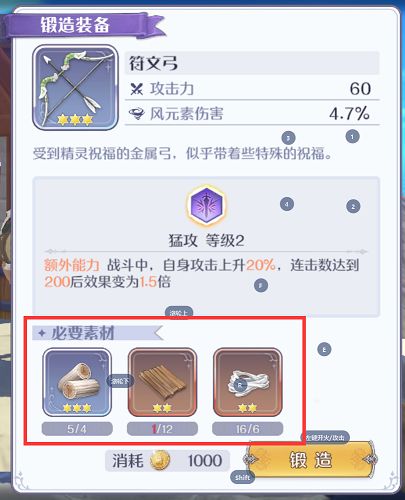This screenshot has height=500, width=405.
Task: Click the round key hint badge 1
Action: click(352, 136)
